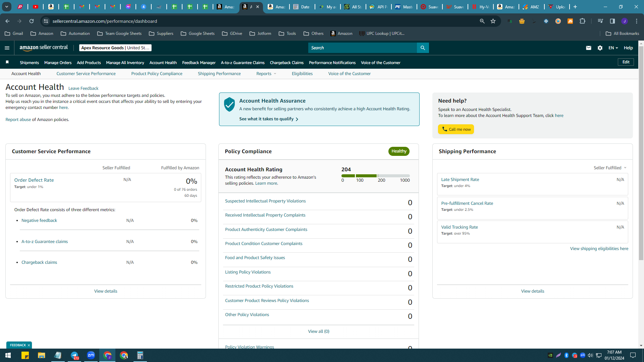
Task: Open site information icon in address bar
Action: [46, 21]
